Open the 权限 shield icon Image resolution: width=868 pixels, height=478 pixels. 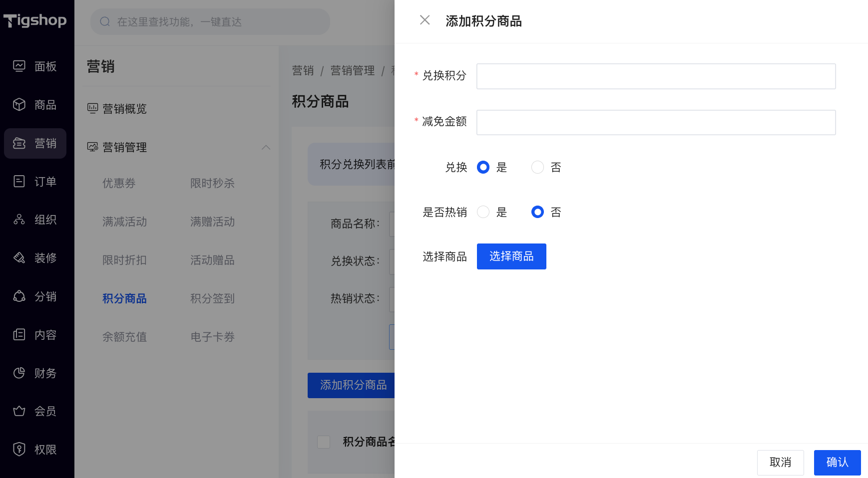tap(19, 450)
